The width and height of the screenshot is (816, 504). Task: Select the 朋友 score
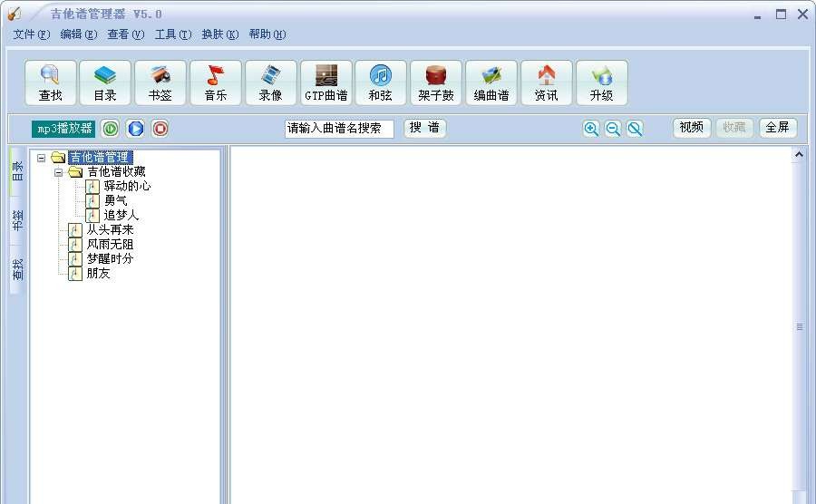[98, 274]
